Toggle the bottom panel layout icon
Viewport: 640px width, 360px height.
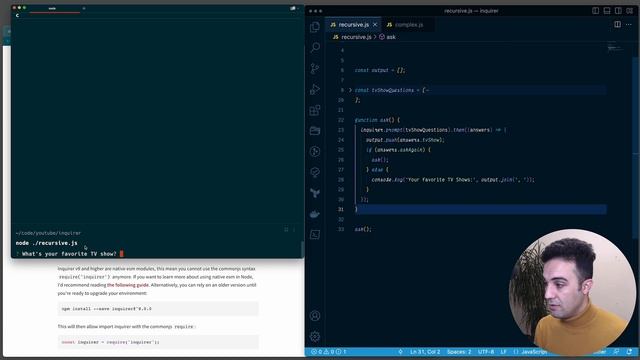pos(607,11)
